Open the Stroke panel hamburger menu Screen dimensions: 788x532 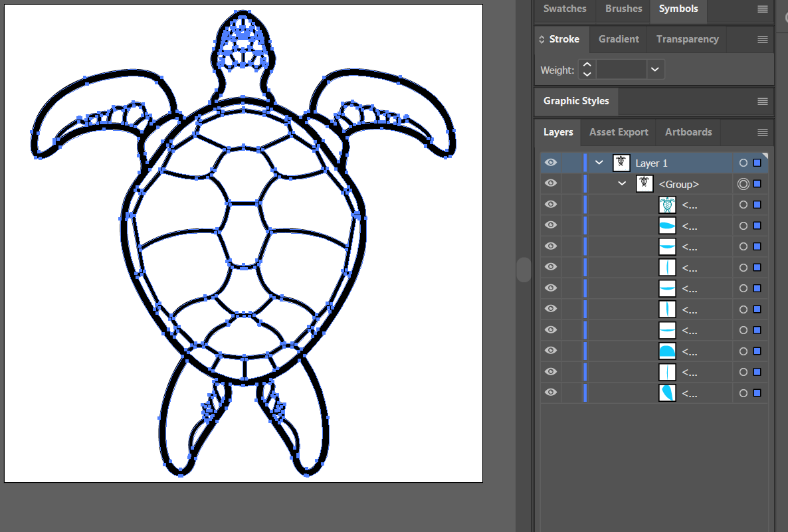pyautogui.click(x=762, y=40)
